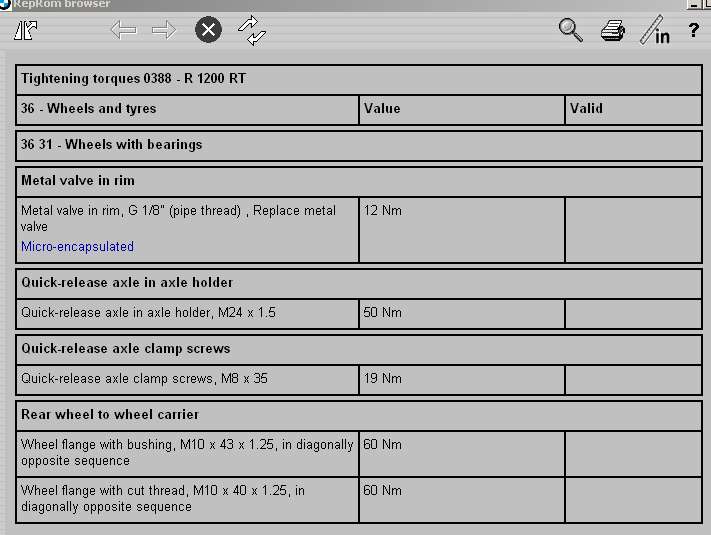Click the '12 Nm' value cell
711x535 pixels.
(462, 229)
